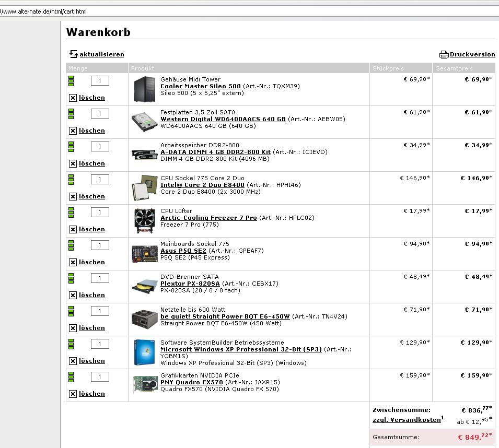Viewport: 499px width, 448px height.
Task: Click the Arctic-Cooling Freezer 7 Pro cooler thumbnail
Action: click(145, 221)
